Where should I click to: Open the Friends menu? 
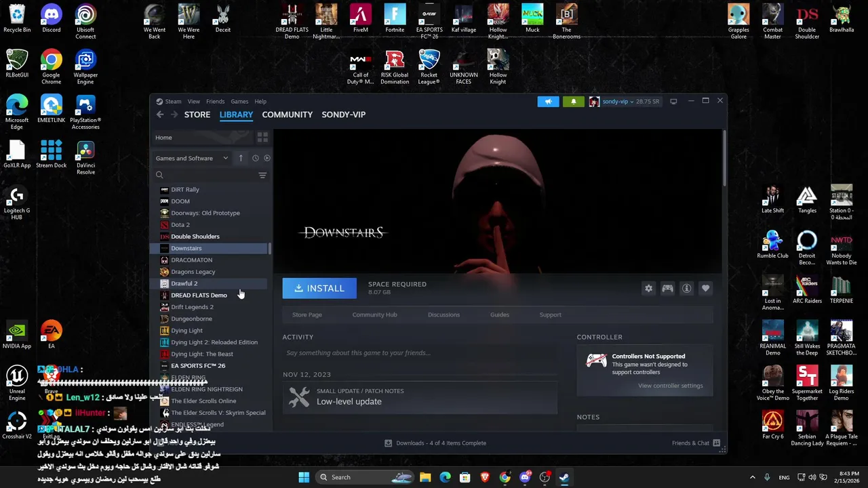tap(215, 102)
